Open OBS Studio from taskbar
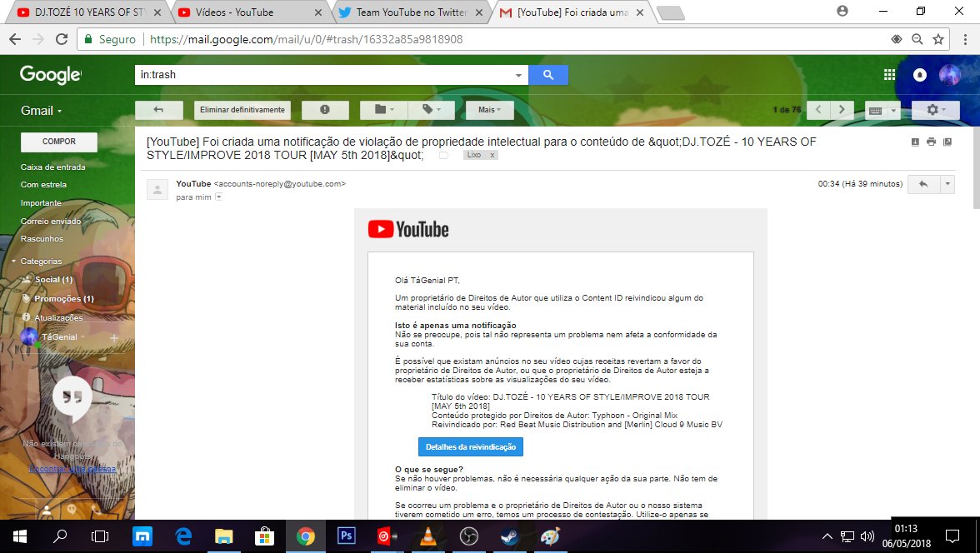 point(468,536)
